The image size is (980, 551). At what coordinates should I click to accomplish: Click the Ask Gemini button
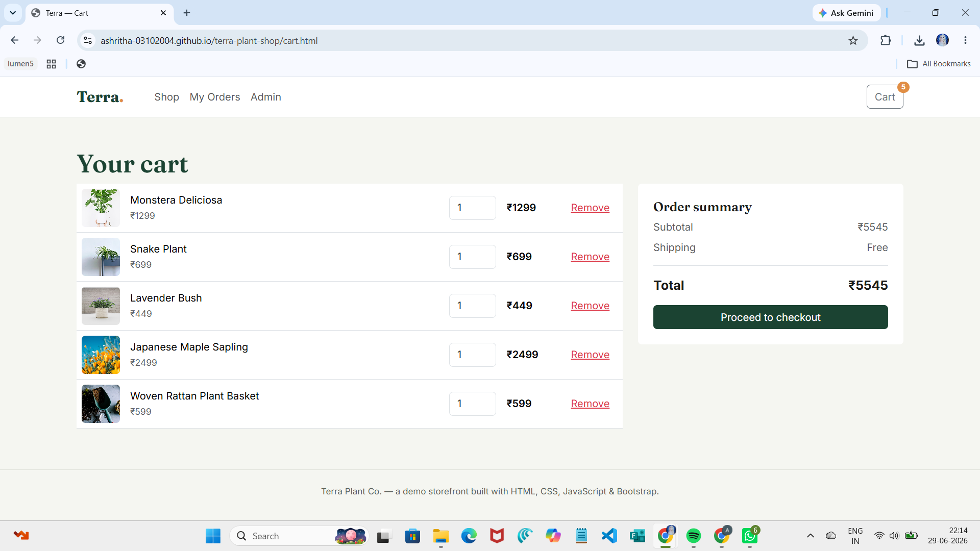pos(846,13)
